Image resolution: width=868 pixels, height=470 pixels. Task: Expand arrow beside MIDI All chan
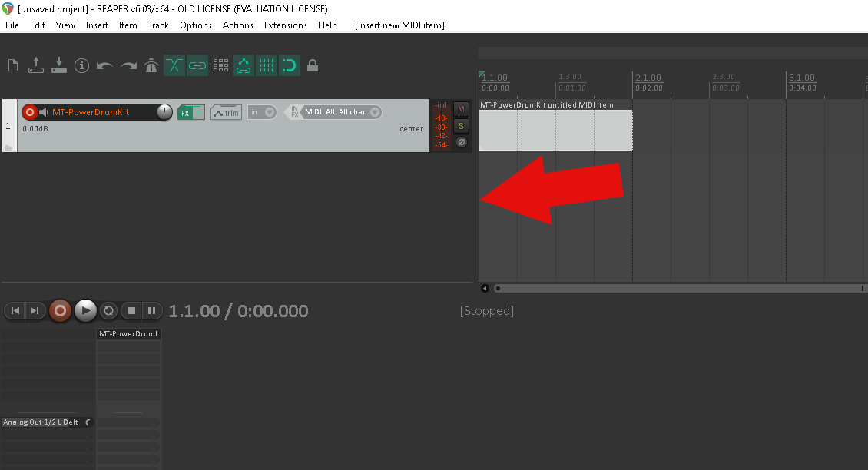pyautogui.click(x=375, y=112)
